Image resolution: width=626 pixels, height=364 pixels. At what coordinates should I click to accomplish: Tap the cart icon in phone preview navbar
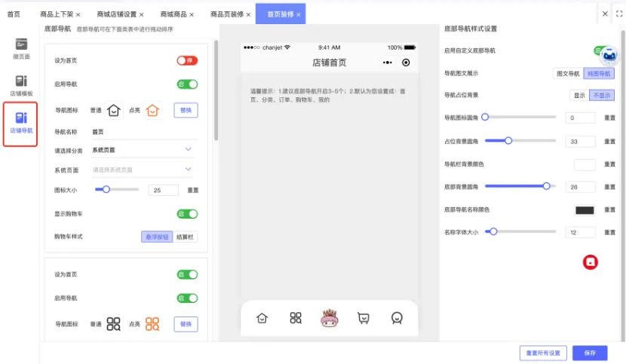[364, 318]
